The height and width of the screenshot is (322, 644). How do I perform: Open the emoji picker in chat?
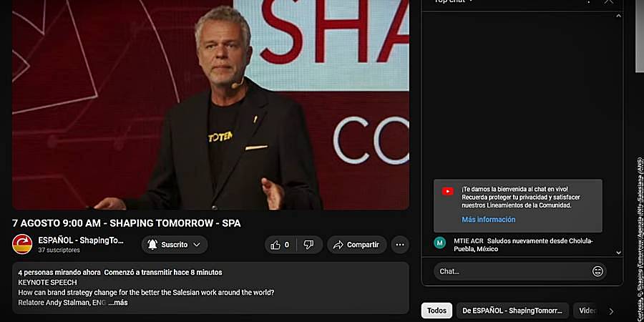(597, 271)
